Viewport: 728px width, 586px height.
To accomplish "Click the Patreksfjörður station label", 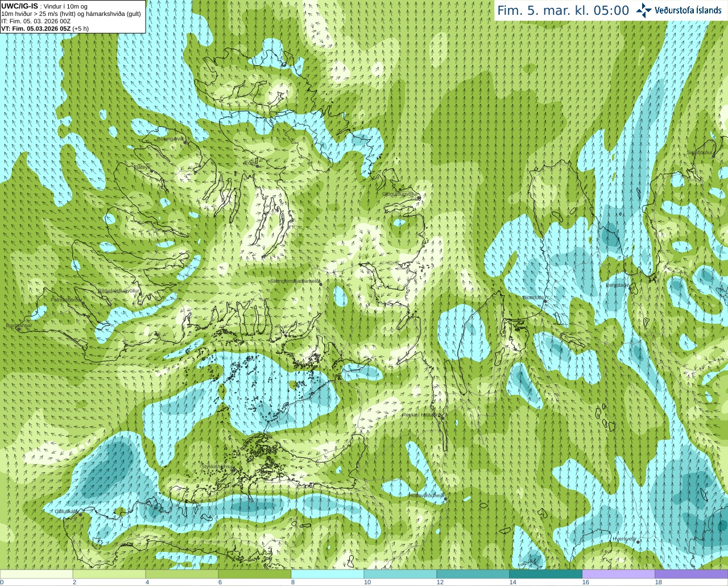I will click(66, 299).
